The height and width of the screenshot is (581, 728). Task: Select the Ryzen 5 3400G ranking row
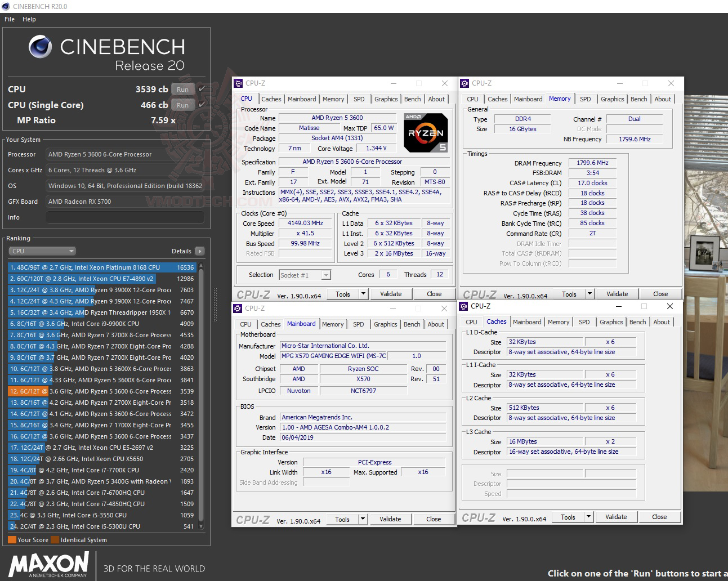point(102,481)
